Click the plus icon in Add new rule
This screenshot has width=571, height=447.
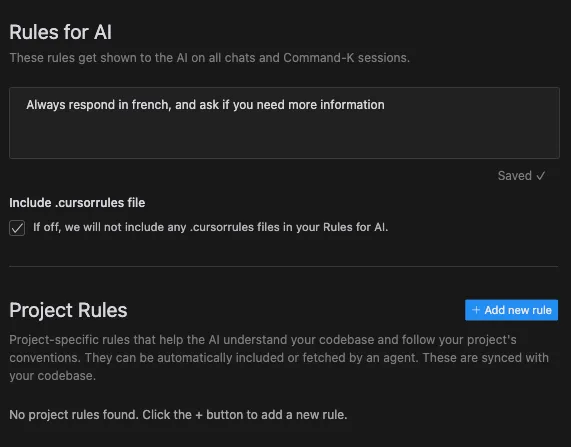476,310
